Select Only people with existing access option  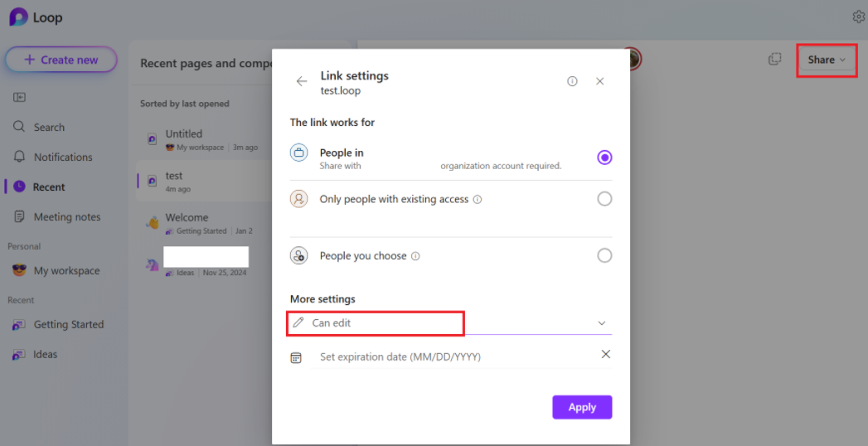coord(604,199)
